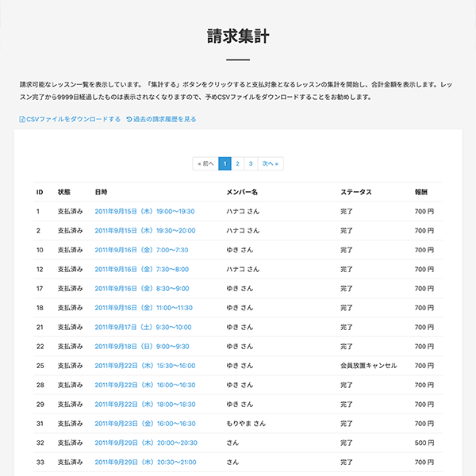Screen dimensions: 476x476
Task: Click ハナコ さん in row ID 12
Action: [243, 269]
